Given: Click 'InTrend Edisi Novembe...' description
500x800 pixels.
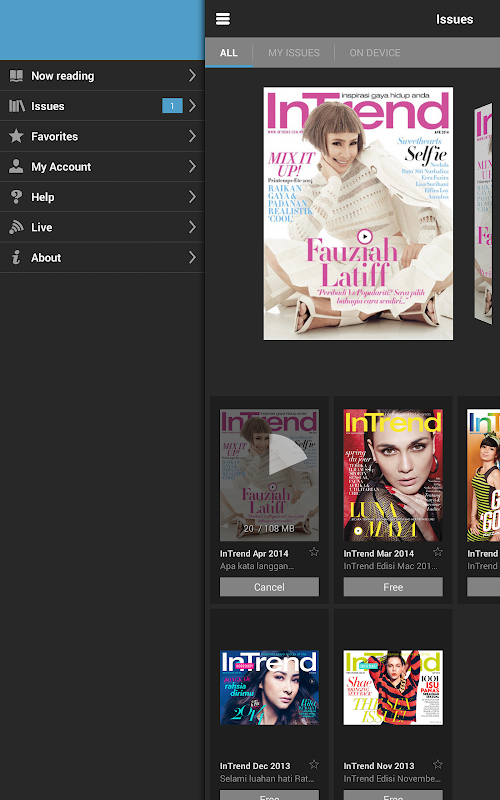Looking at the screenshot, I should pyautogui.click(x=392, y=779).
